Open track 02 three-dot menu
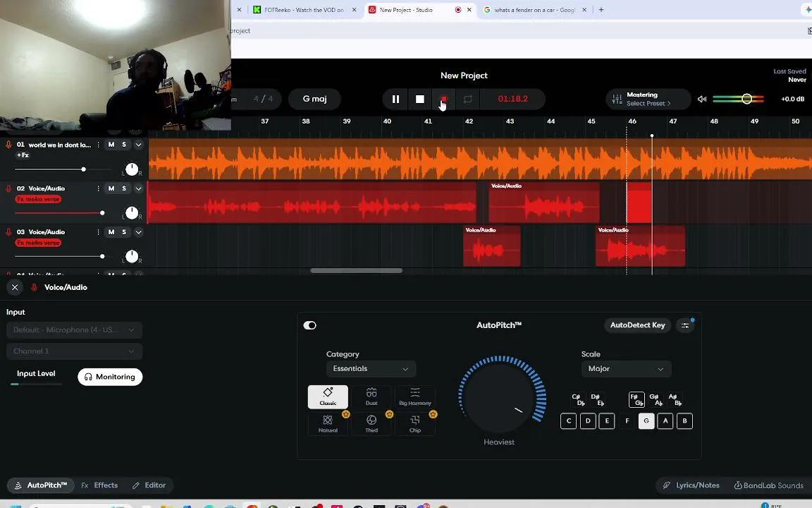The image size is (812, 508). 99,188
